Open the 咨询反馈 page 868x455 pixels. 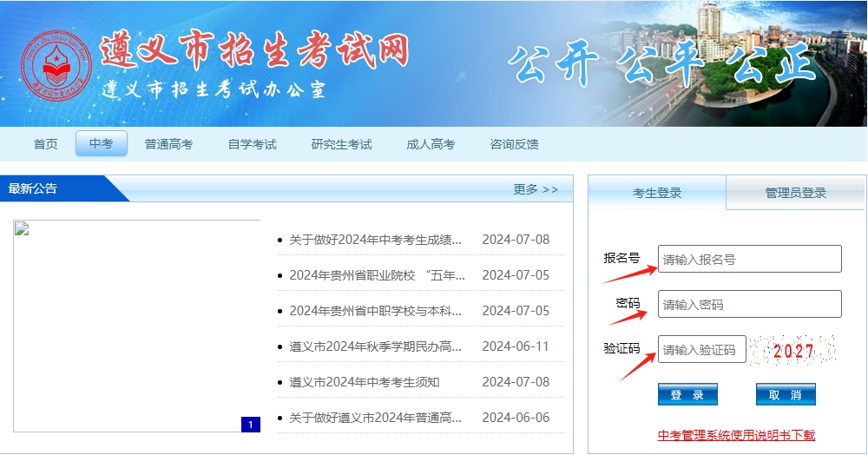tap(514, 144)
